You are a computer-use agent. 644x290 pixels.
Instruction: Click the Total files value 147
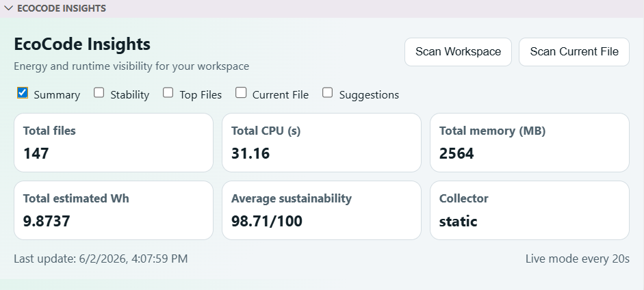[x=36, y=153]
